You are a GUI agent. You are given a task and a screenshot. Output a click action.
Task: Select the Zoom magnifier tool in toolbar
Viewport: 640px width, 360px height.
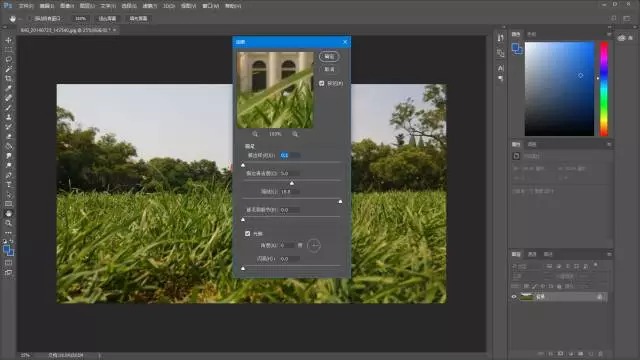(x=9, y=223)
